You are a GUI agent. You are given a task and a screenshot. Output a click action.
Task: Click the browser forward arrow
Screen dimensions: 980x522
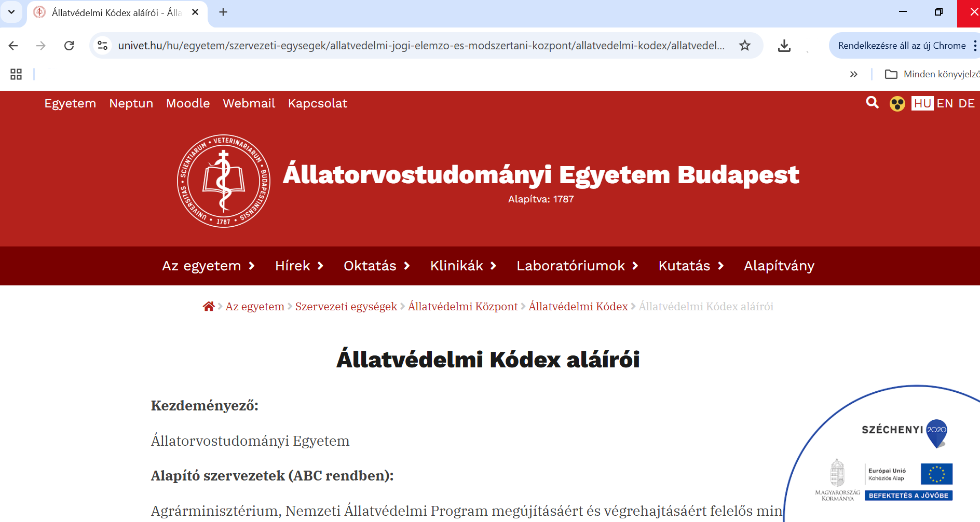(41, 46)
